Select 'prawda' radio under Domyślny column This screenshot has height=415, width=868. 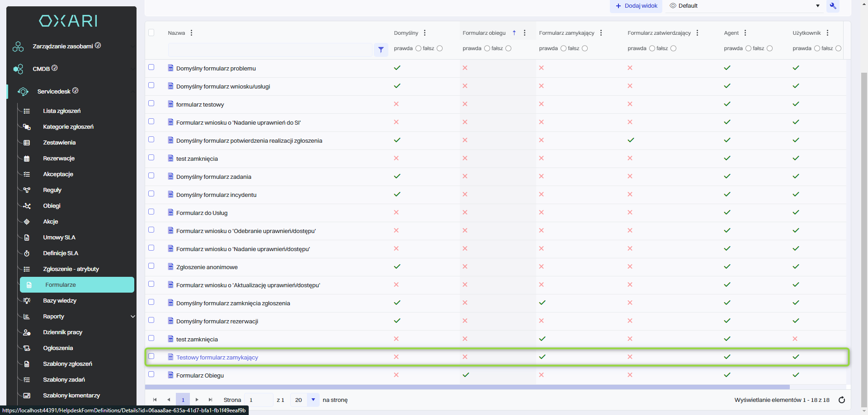coord(418,48)
